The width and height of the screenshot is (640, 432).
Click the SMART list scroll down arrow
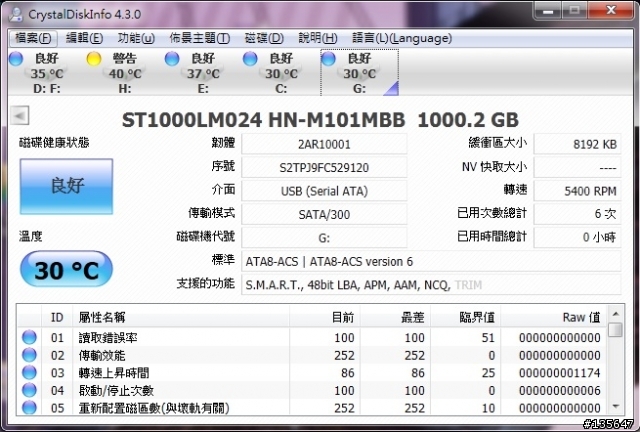coord(616,406)
